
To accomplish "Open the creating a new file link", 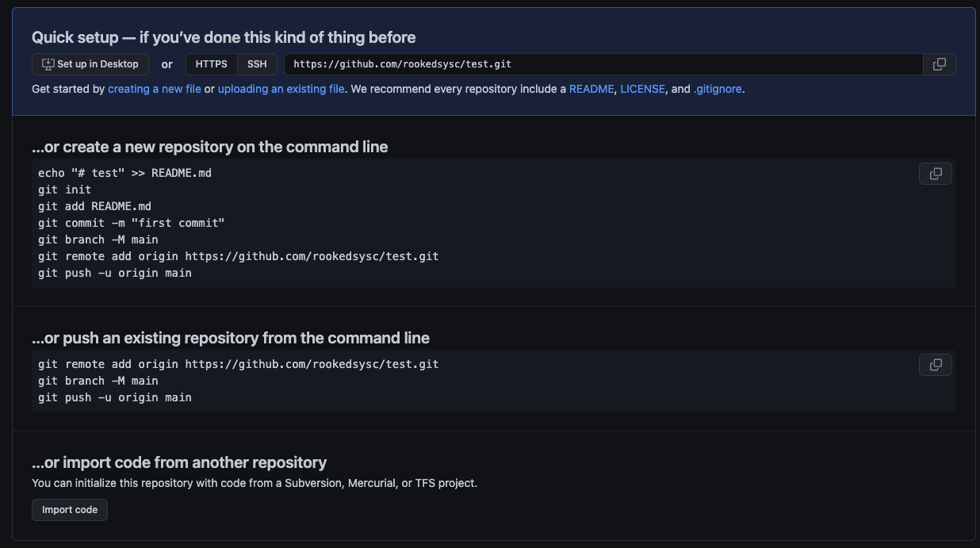I will 155,89.
